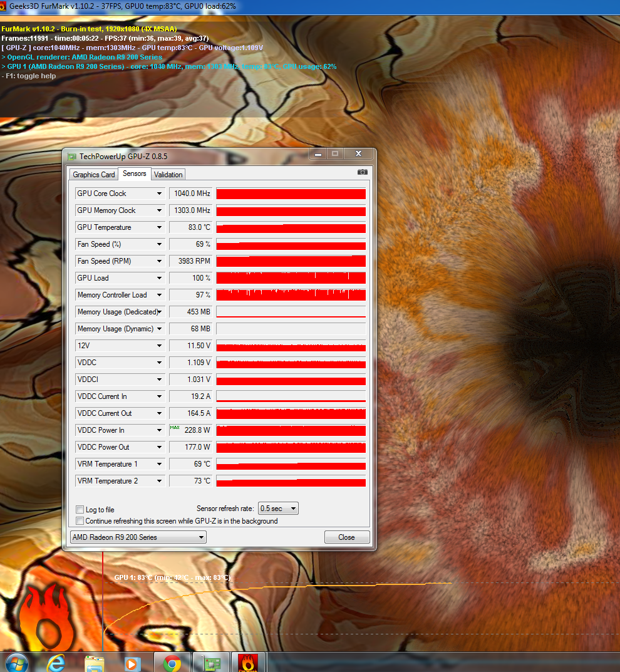Switch to FurMark taskbar icon
The width and height of the screenshot is (620, 672).
click(248, 663)
